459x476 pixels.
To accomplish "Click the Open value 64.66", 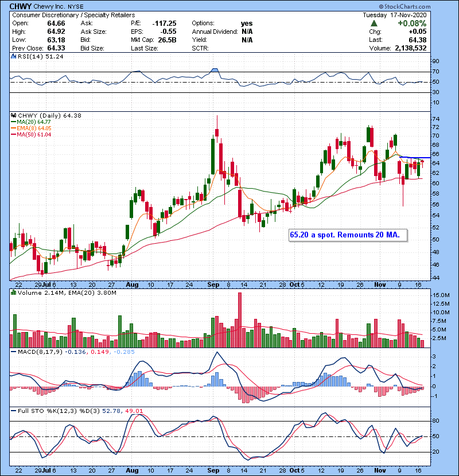I will tap(56, 24).
